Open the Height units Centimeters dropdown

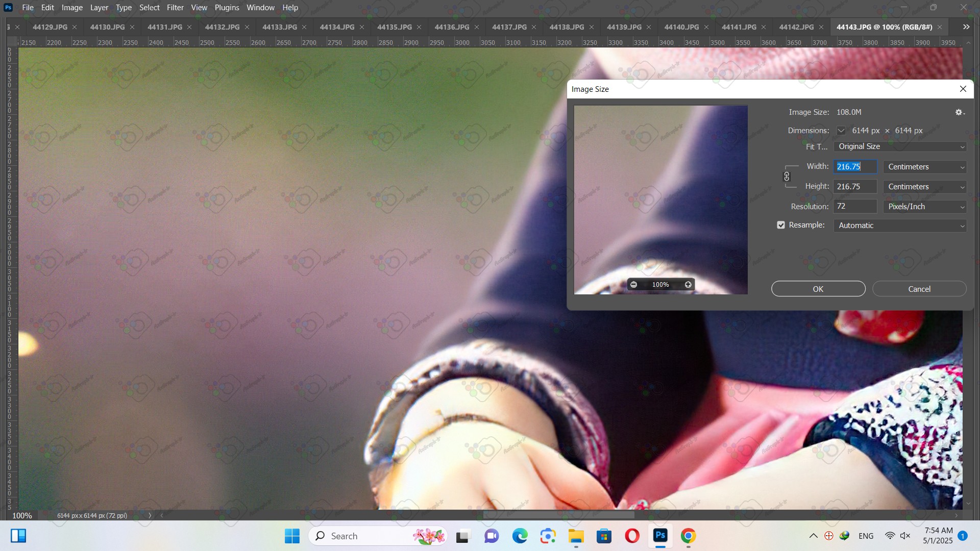(925, 187)
